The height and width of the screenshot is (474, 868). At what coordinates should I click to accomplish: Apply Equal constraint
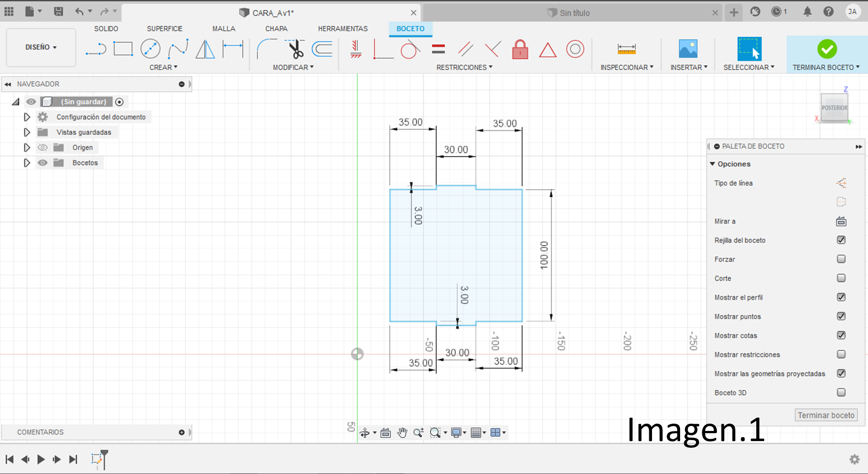click(x=438, y=49)
